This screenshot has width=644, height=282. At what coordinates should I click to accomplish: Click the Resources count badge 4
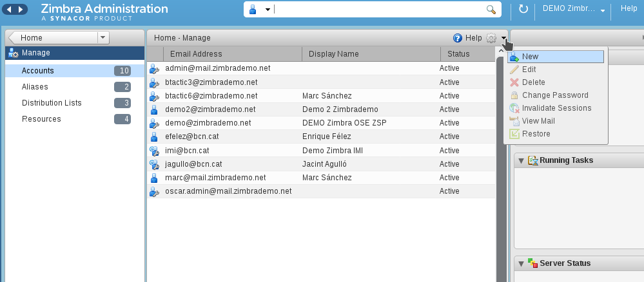pos(122,118)
